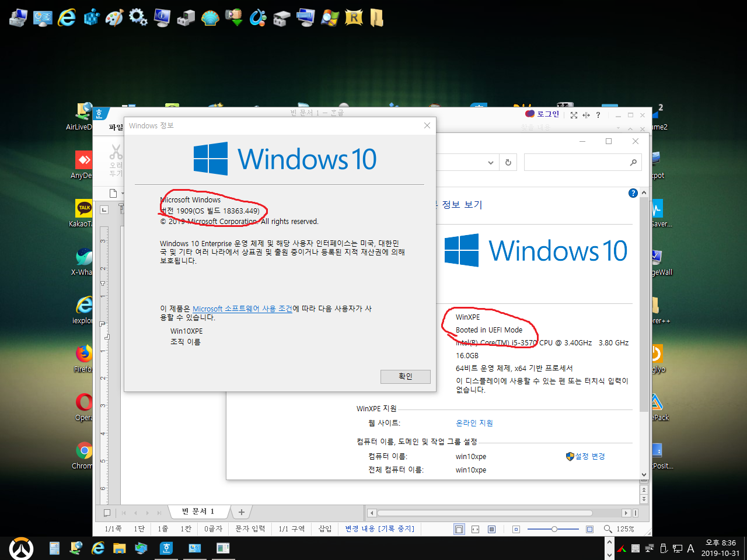Click 변경 내용 [기록 중지] in status bar

(x=379, y=528)
